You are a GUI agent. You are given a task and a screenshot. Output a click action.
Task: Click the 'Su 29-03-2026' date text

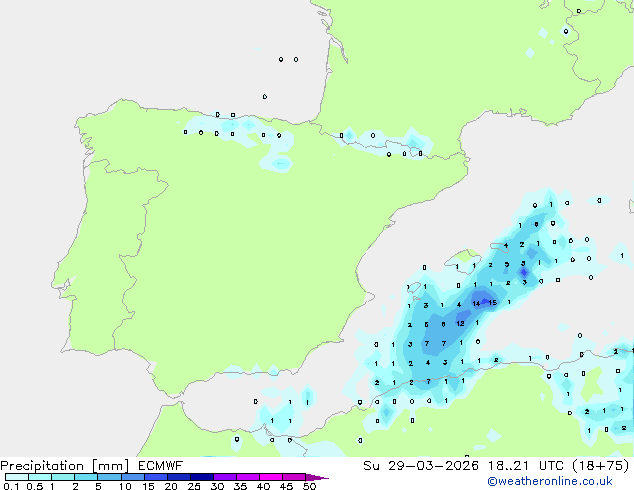(x=421, y=466)
